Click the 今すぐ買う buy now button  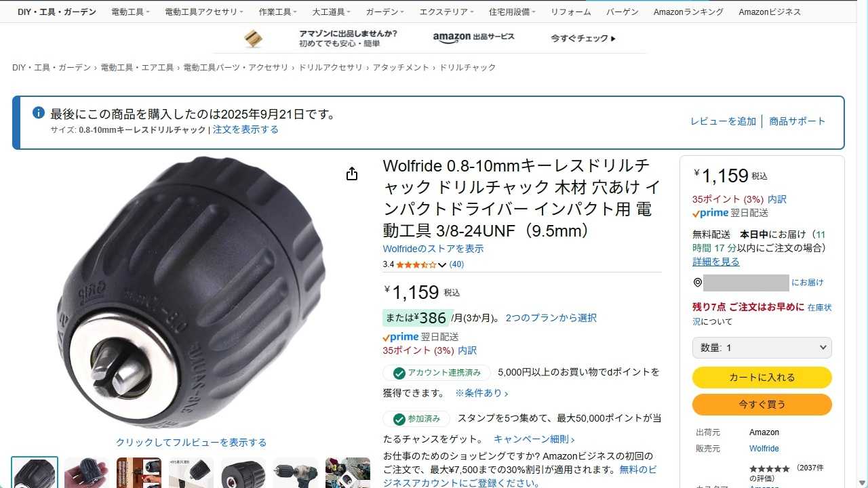[x=762, y=405]
